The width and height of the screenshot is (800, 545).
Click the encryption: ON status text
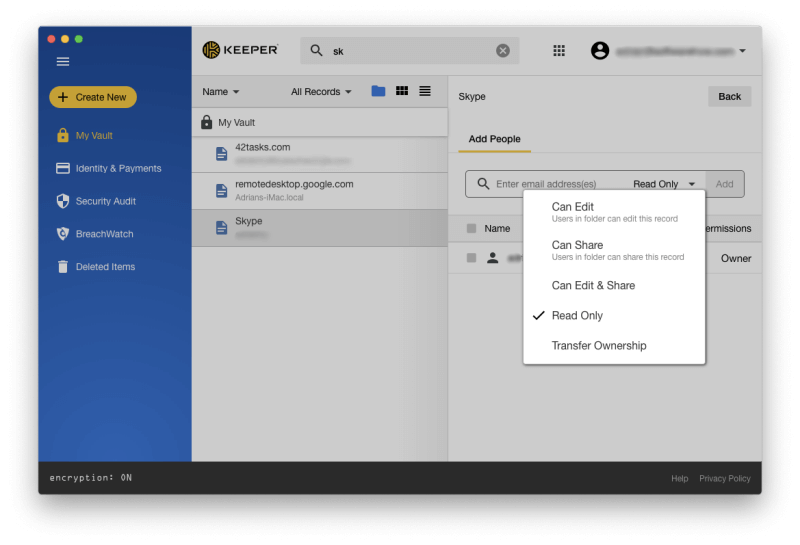(90, 478)
